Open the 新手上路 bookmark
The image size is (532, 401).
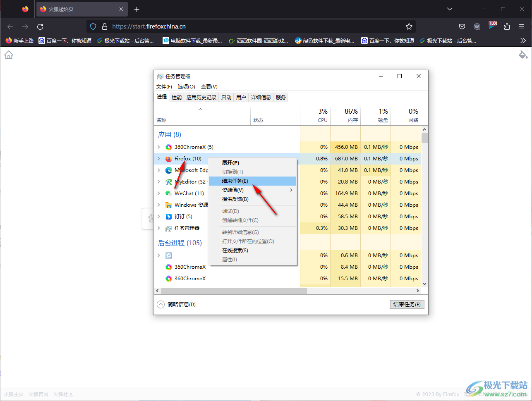(x=19, y=41)
